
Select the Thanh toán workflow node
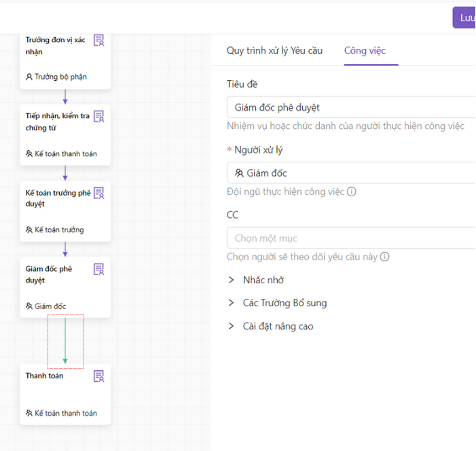click(x=58, y=394)
